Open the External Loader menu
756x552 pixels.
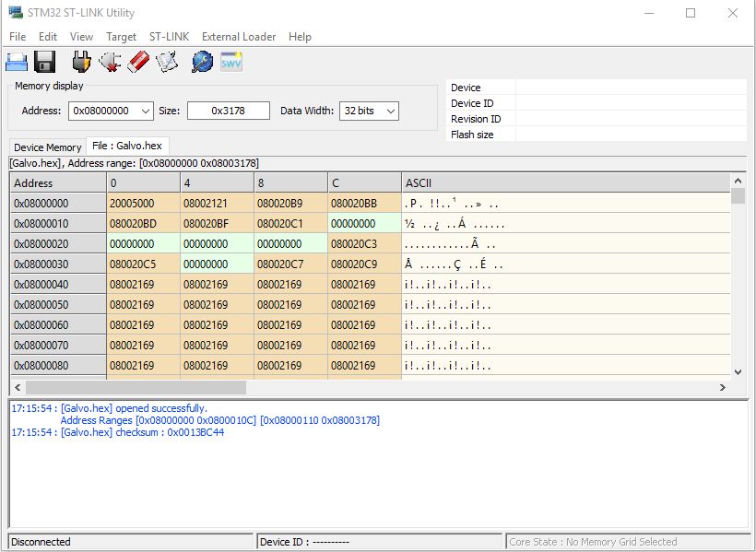pyautogui.click(x=238, y=37)
